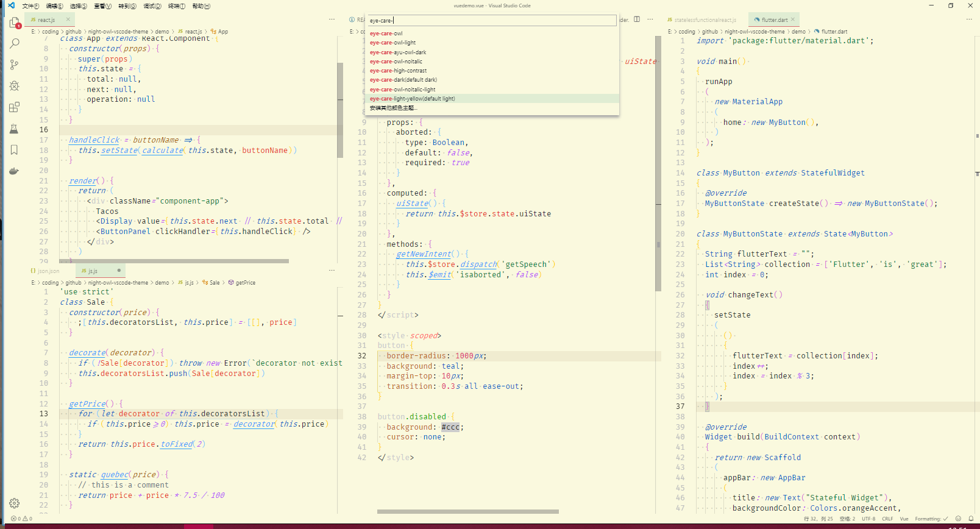Screen dimensions: 980x529
Task: Open the 终端(T) terminal menu
Action: coord(177,6)
